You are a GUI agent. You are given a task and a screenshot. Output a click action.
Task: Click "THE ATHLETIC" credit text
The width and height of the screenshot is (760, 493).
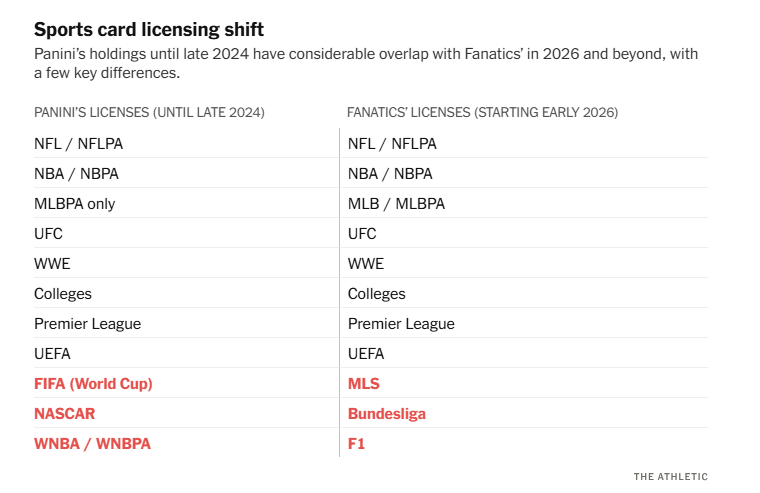tap(670, 477)
